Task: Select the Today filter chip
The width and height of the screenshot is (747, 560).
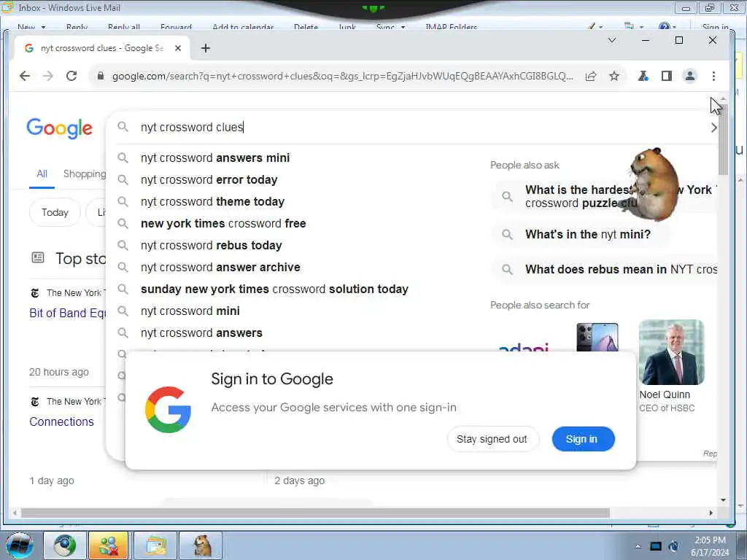Action: 55,212
